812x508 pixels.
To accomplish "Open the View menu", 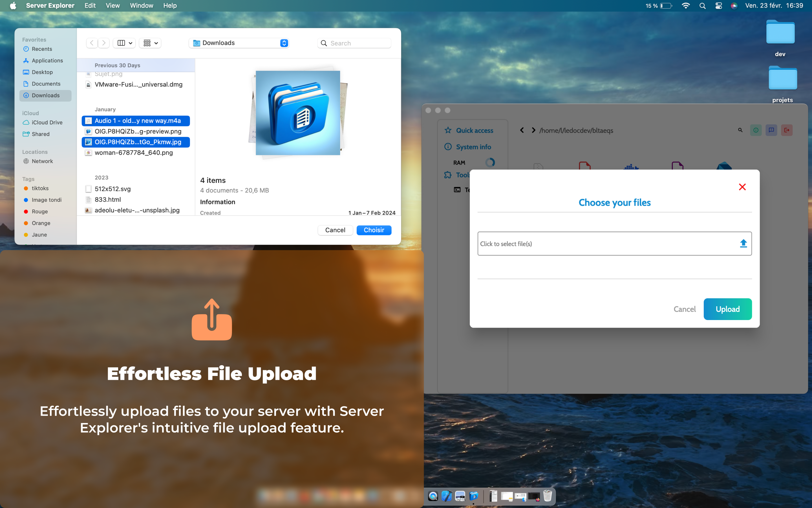I will point(113,6).
